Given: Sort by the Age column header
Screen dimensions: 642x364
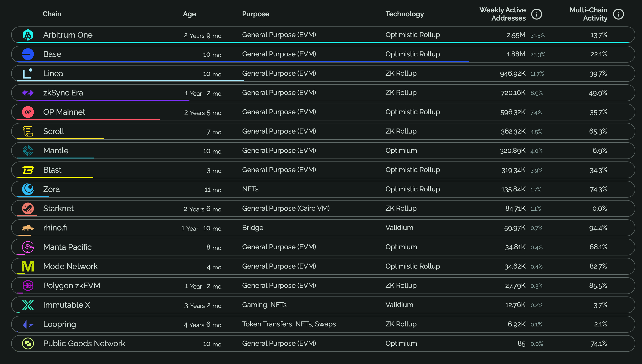Looking at the screenshot, I should click(189, 14).
